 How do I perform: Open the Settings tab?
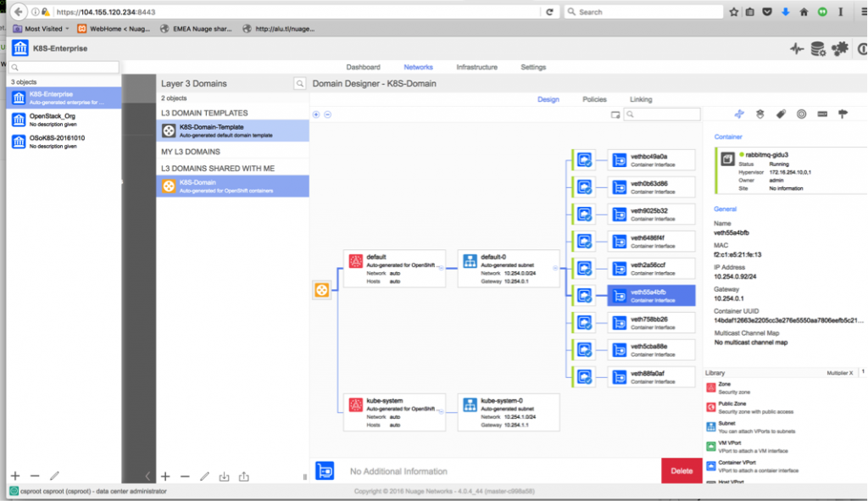coord(533,67)
